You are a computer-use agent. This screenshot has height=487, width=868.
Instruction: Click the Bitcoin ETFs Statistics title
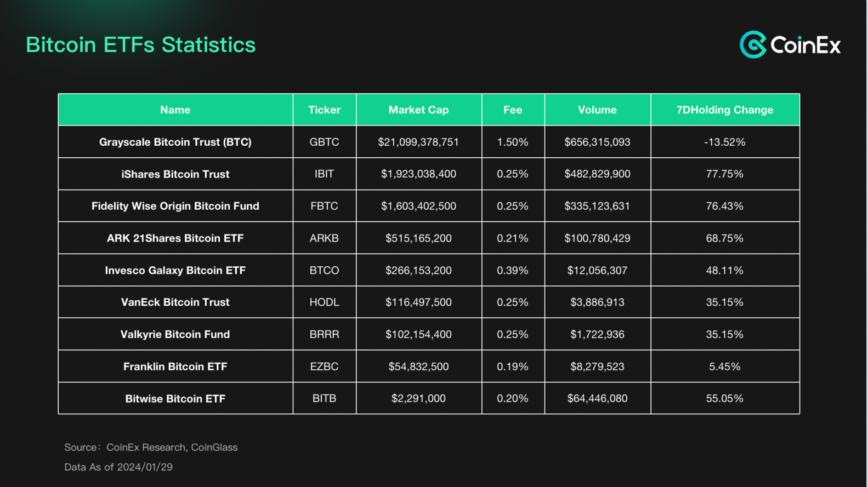click(141, 45)
